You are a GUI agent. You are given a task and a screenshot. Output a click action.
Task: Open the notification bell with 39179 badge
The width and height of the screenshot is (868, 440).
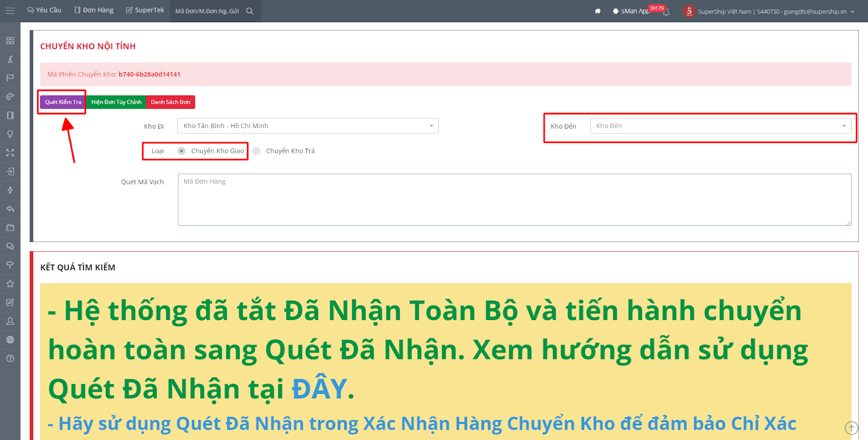[x=666, y=11]
